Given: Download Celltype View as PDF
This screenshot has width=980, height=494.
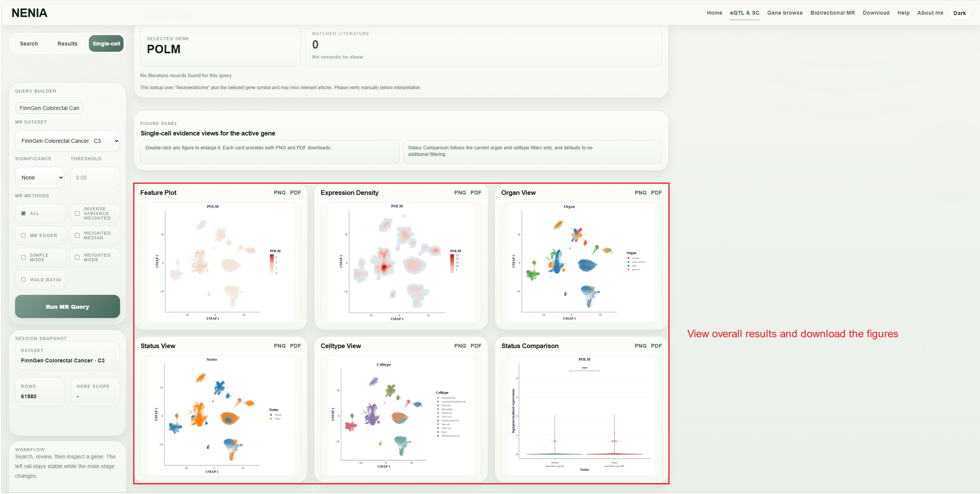Looking at the screenshot, I should 476,346.
